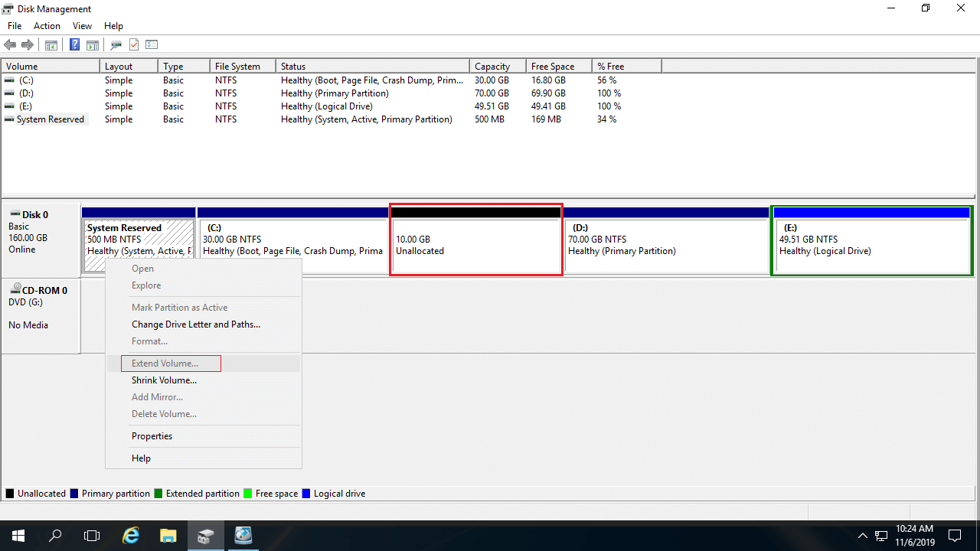This screenshot has width=980, height=551.
Task: Click the Show/Hide Action Pane toolbar icon
Action: tap(92, 45)
